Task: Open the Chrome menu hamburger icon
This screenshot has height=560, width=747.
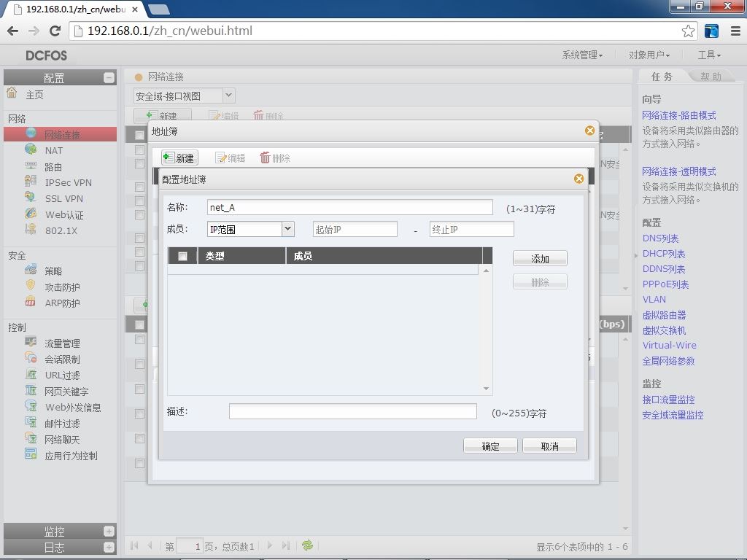Action: click(735, 31)
